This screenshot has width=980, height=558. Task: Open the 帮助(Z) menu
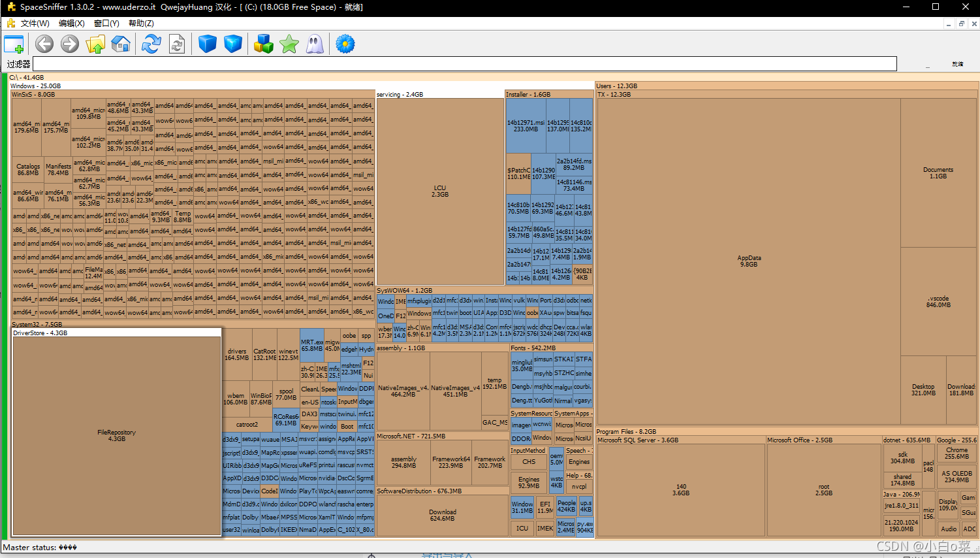pyautogui.click(x=141, y=23)
